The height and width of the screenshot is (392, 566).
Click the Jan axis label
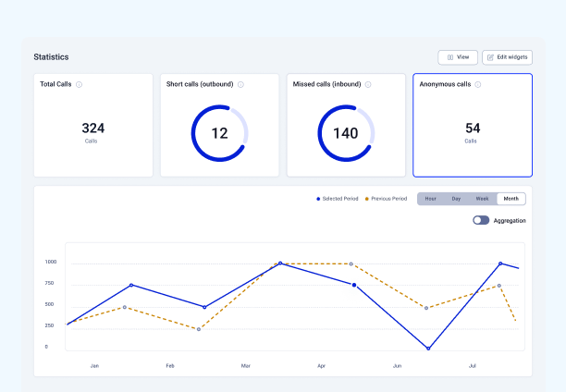[94, 366]
